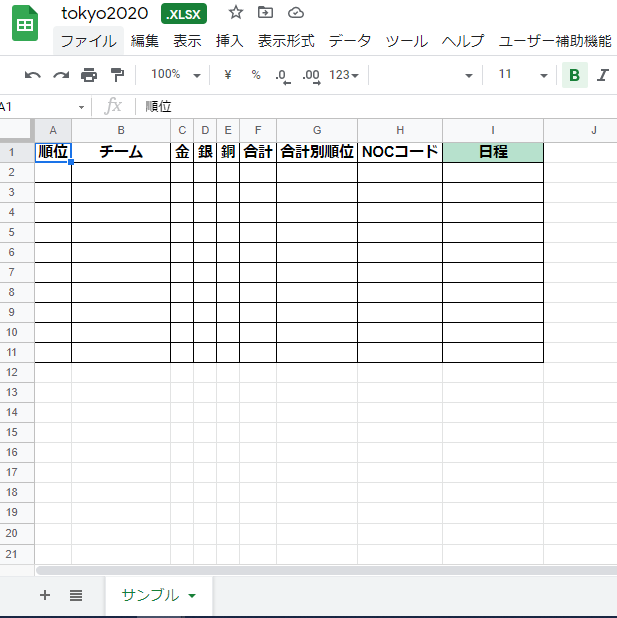
Task: Open the Google Sheets home icon
Action: click(x=25, y=23)
